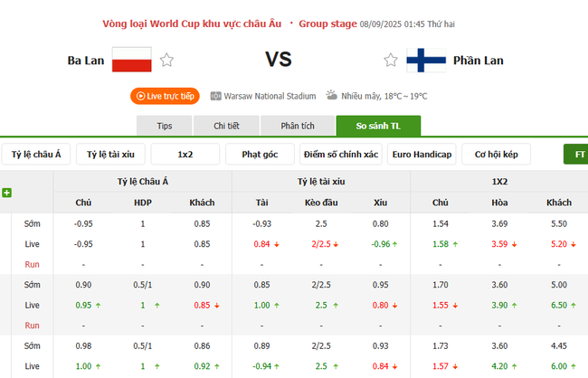Select the So sánh TL tab
Viewport: 588px width, 378px height.
(377, 126)
